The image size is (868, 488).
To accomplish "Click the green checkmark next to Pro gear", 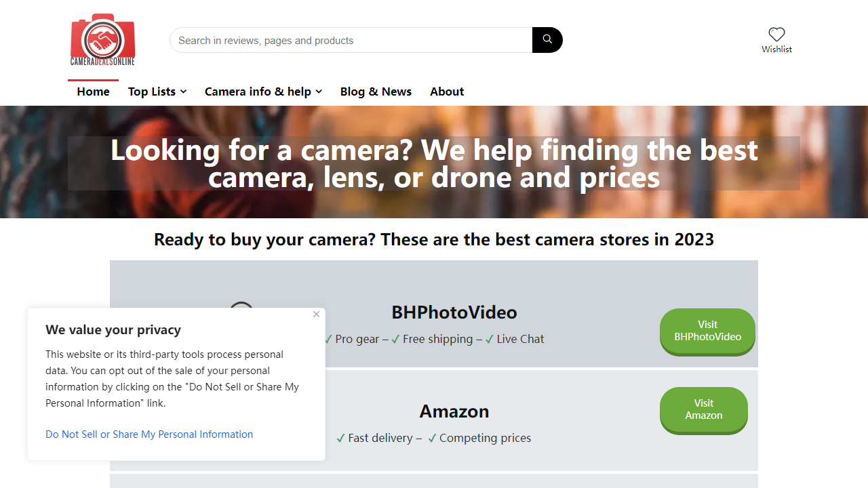I will pyautogui.click(x=328, y=339).
